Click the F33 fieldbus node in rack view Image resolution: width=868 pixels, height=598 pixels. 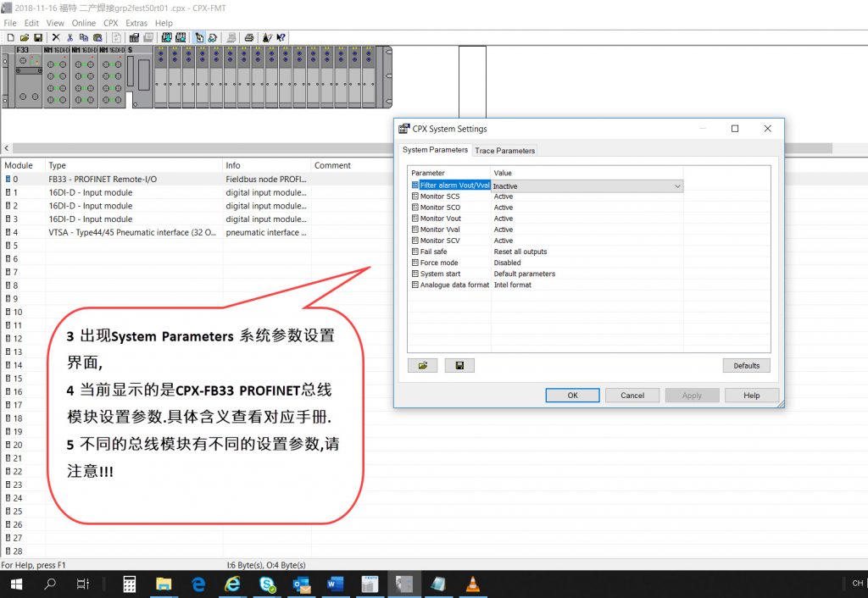click(x=28, y=77)
